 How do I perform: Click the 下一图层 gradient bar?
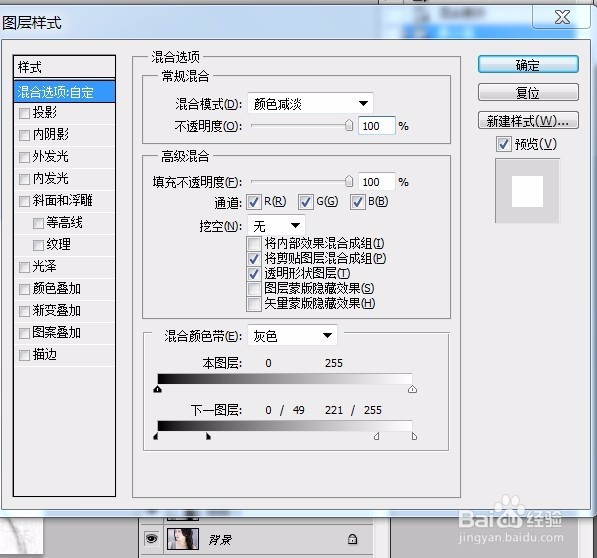coord(285,426)
